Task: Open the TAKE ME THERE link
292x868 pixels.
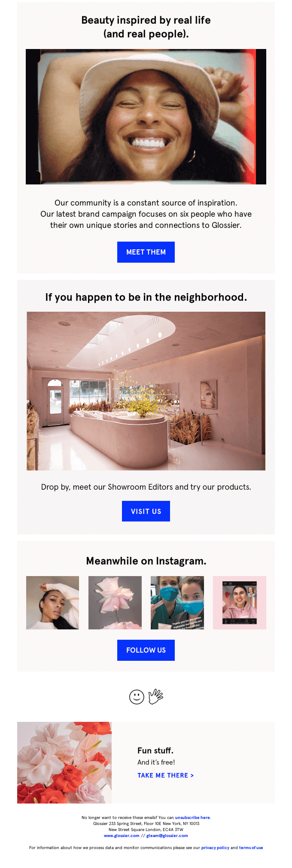Action: (166, 775)
